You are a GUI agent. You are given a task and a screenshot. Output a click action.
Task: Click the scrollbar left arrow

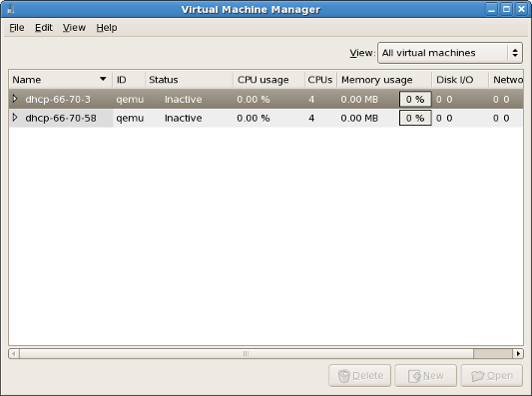point(14,354)
